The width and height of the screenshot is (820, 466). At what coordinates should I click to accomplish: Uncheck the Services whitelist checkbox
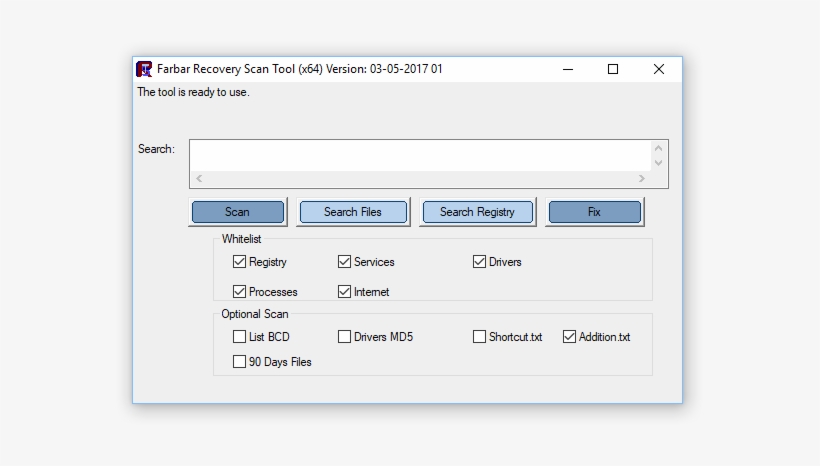[344, 262]
